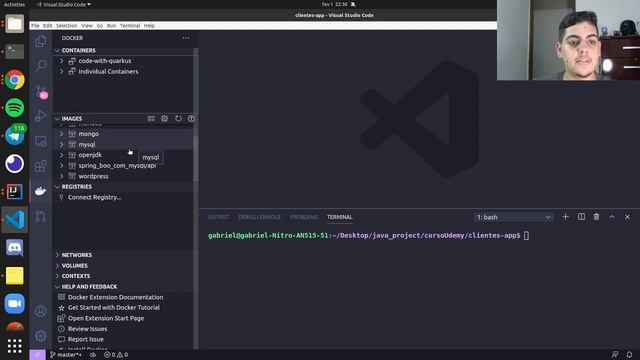640x360 pixels.
Task: Configure Images explorer settings icon
Action: tap(164, 119)
